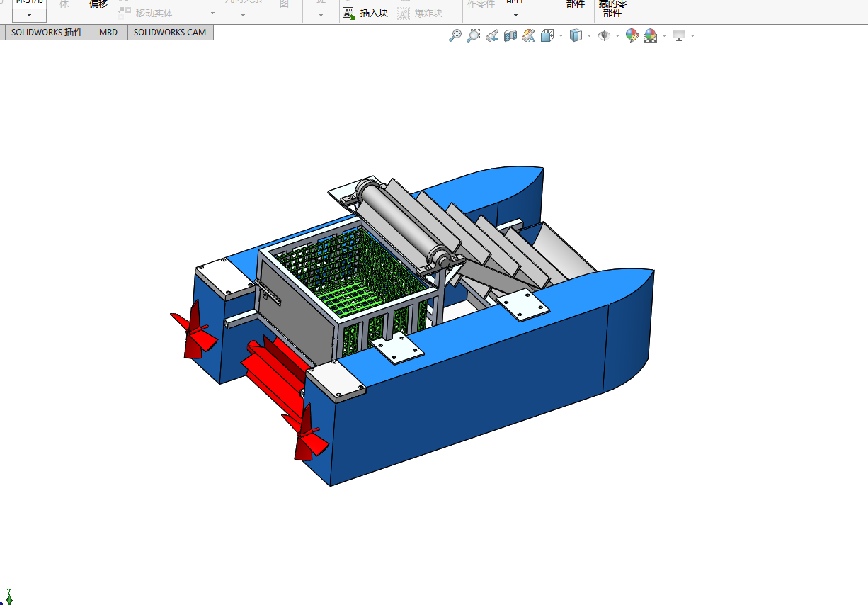The height and width of the screenshot is (605, 868).
Task: Open View Settings monitor icon
Action: [x=679, y=35]
